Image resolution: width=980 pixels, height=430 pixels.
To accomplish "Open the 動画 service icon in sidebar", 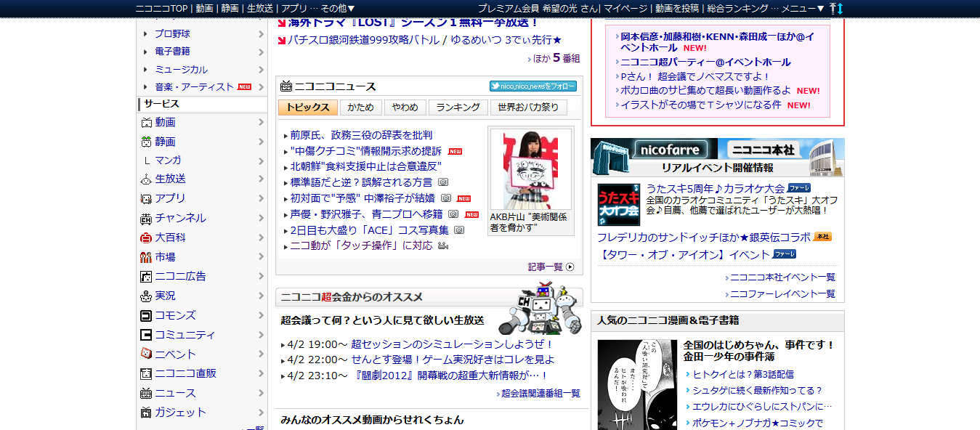I will 146,123.
